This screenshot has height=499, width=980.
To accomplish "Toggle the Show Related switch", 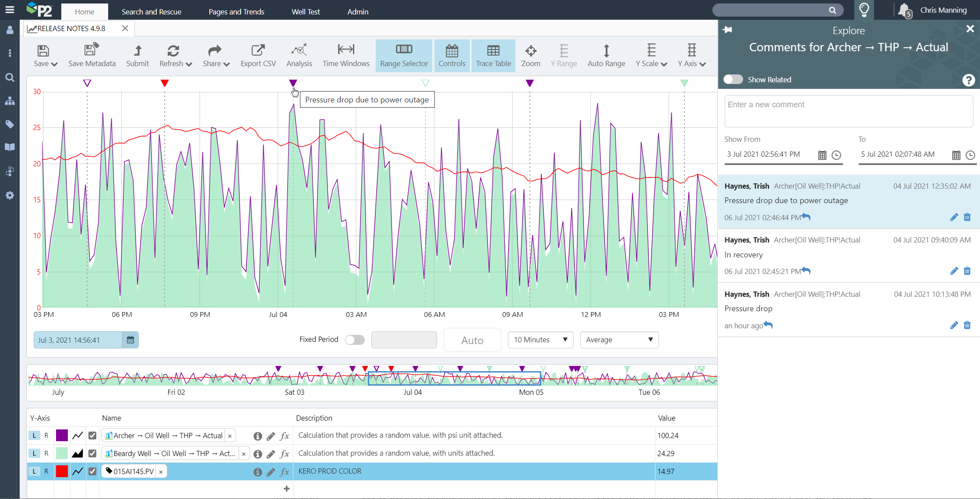I will 733,79.
